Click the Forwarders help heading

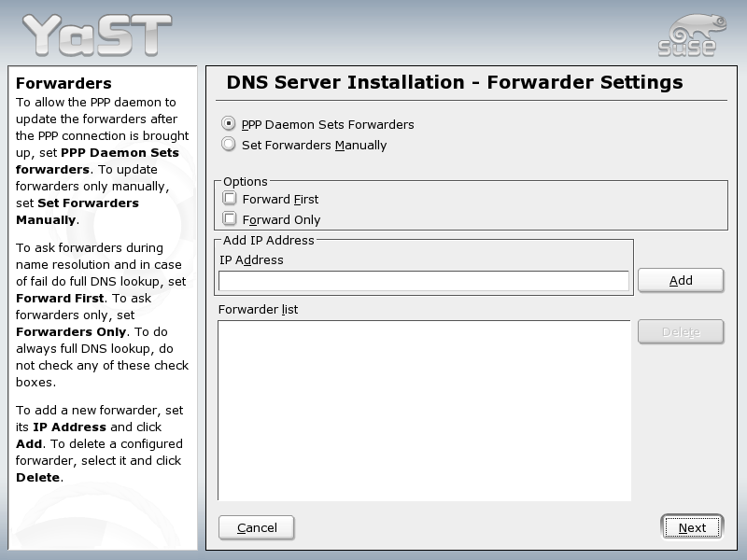63,83
